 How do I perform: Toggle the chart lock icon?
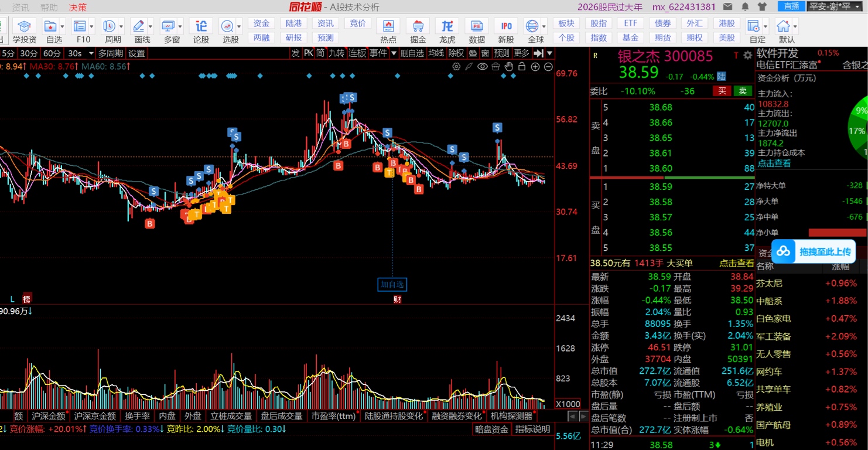click(x=522, y=67)
